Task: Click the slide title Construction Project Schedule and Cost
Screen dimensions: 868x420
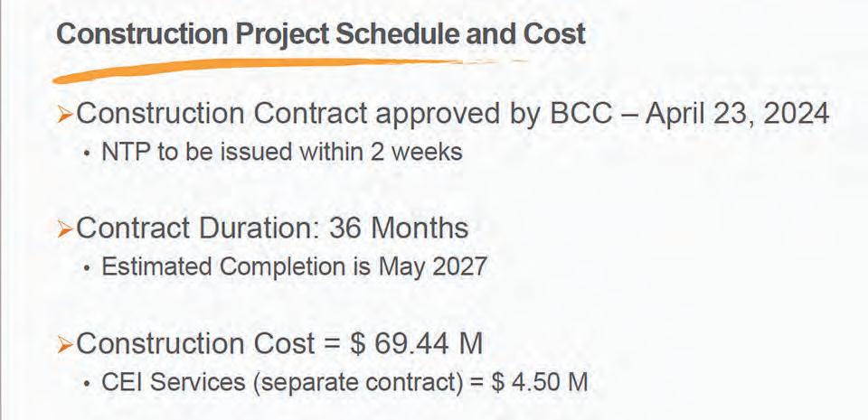Action: pyautogui.click(x=321, y=34)
